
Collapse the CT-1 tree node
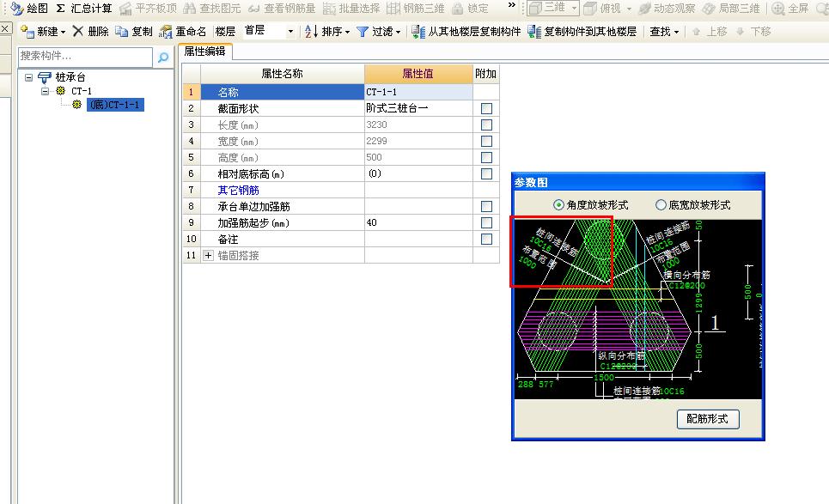point(46,91)
